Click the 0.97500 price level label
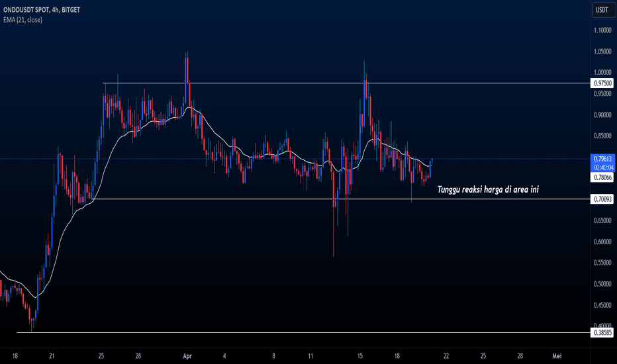The image size is (617, 364). 602,83
